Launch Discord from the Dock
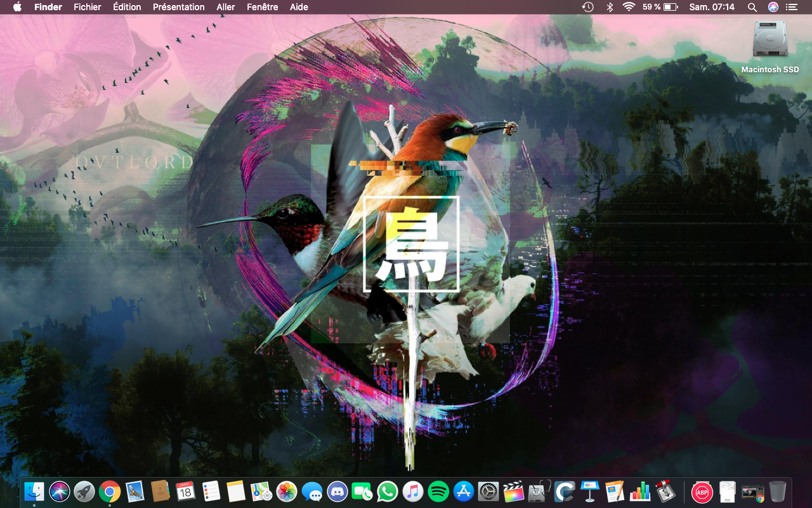 pos(337,491)
